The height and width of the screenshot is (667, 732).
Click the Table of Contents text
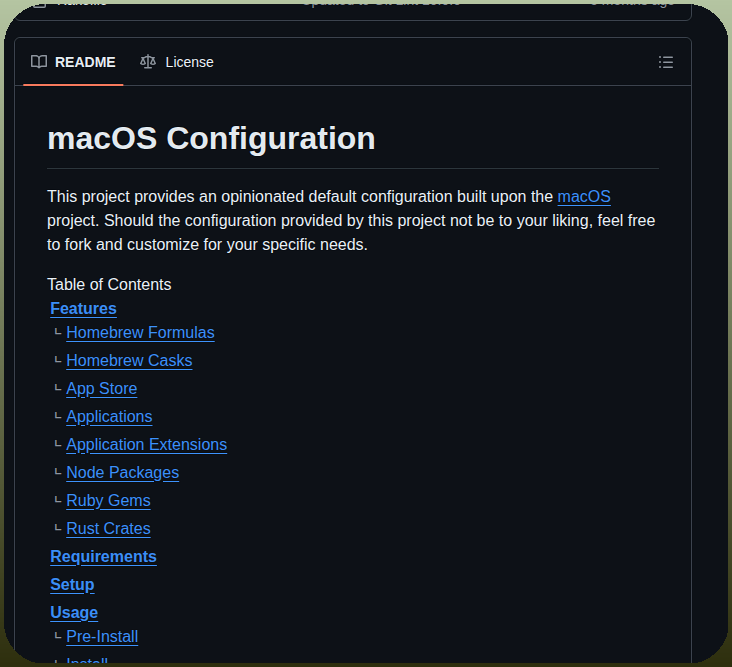click(x=109, y=284)
